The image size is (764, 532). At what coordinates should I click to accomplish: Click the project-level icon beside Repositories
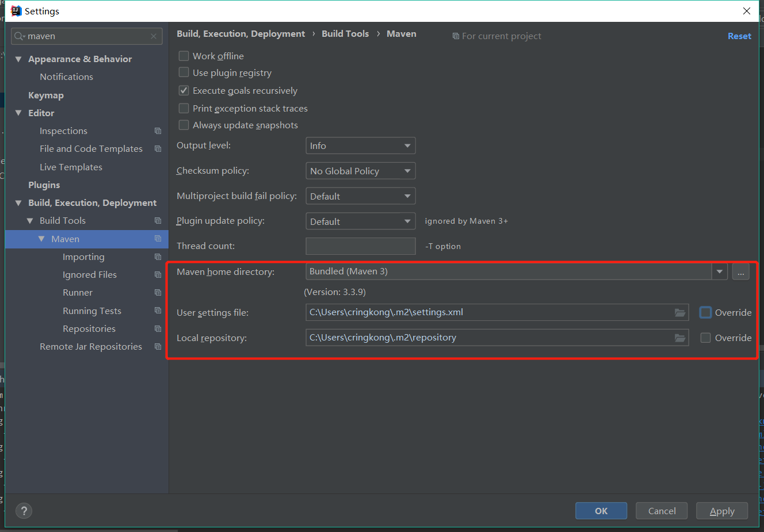pyautogui.click(x=158, y=329)
